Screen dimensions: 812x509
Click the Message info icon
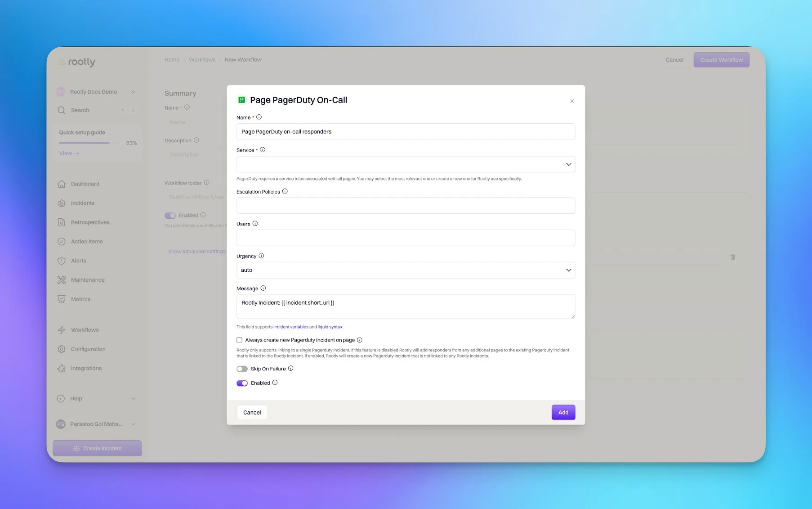pyautogui.click(x=263, y=288)
